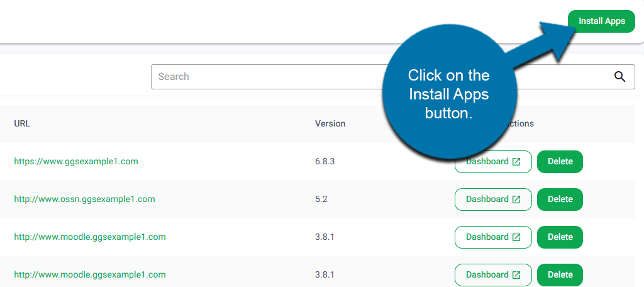Click the magnifying glass search icon
644x287 pixels.
[x=619, y=77]
